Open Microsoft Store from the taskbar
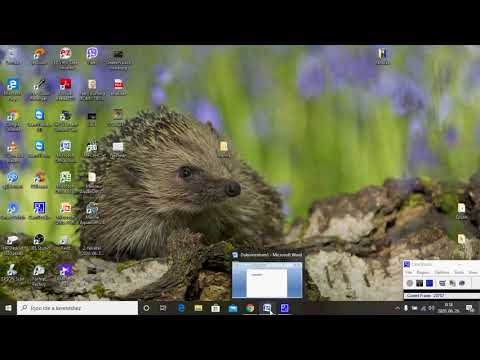480x360 pixels. pos(216,308)
